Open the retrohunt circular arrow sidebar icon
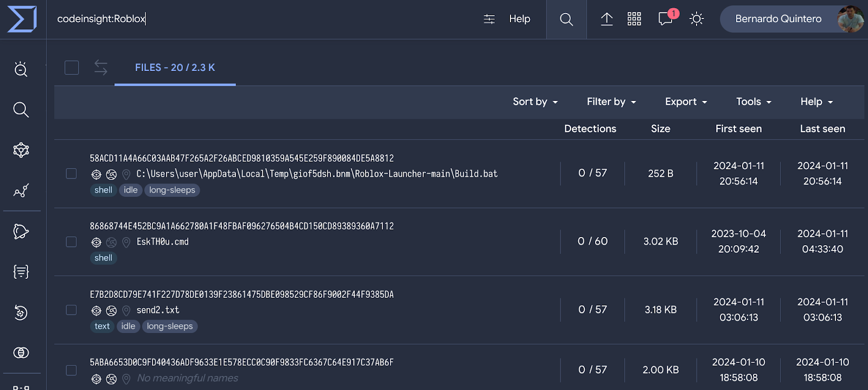This screenshot has width=868, height=390. pyautogui.click(x=21, y=312)
